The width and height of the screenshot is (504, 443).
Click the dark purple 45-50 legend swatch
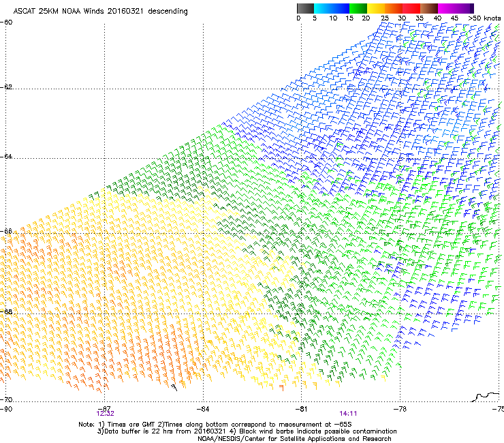464,8
